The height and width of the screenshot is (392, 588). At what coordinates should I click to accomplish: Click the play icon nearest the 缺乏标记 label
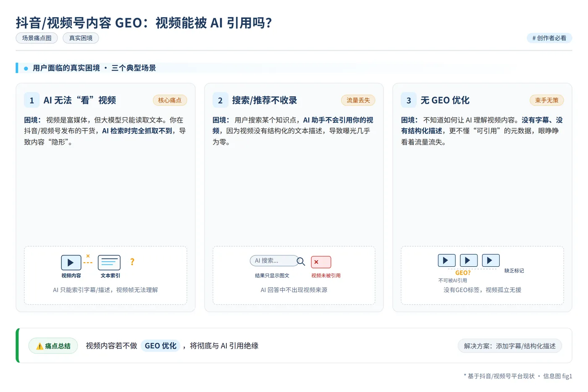point(490,260)
